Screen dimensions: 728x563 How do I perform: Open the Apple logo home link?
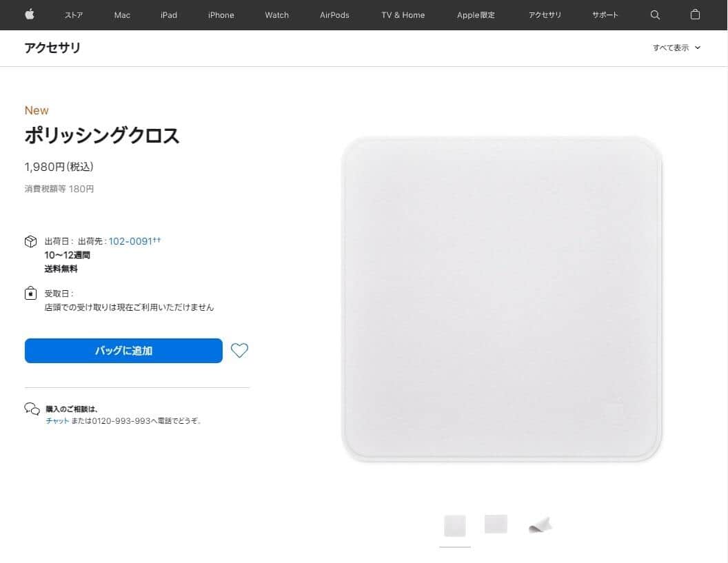[30, 14]
